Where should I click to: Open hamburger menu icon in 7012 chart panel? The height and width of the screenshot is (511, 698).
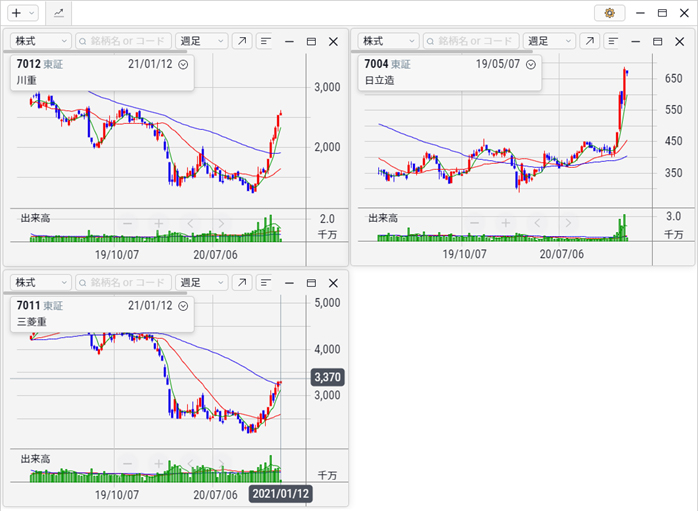tap(265, 41)
